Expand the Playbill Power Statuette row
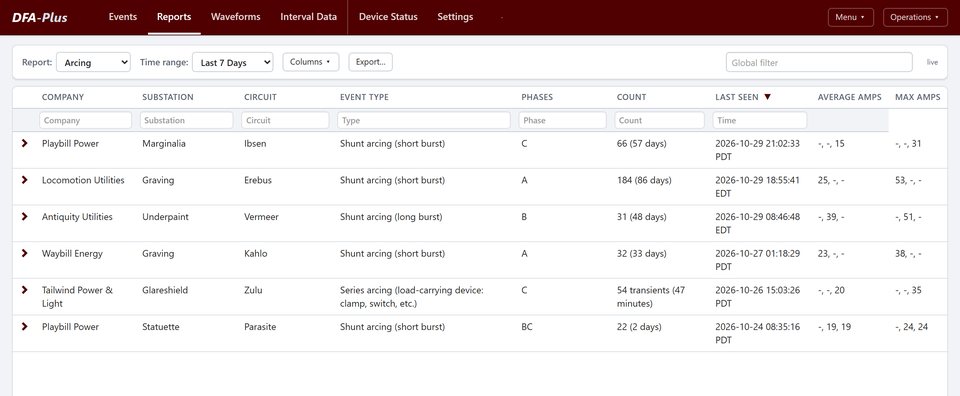This screenshot has height=396, width=960. (24, 327)
